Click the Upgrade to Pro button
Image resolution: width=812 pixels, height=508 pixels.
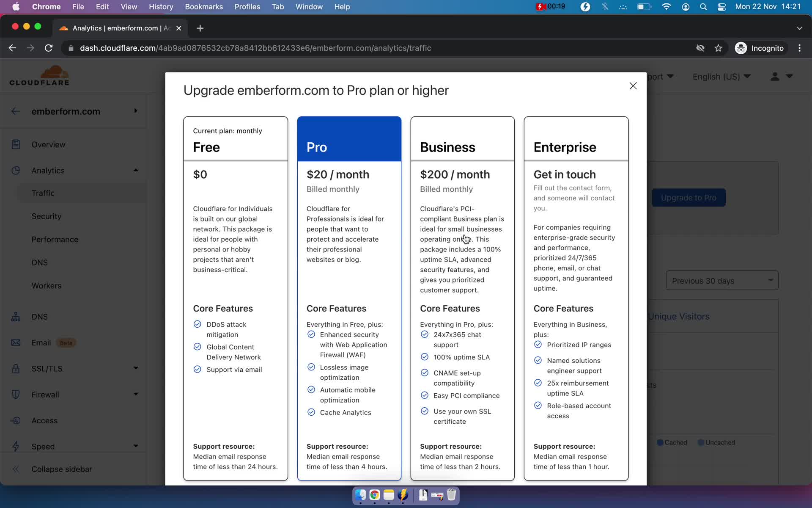point(689,197)
